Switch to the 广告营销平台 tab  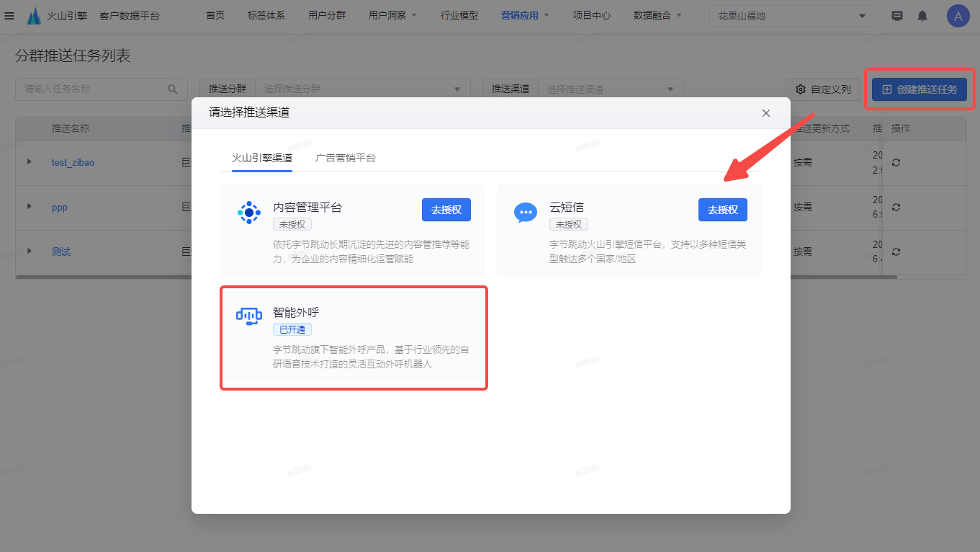pos(346,158)
